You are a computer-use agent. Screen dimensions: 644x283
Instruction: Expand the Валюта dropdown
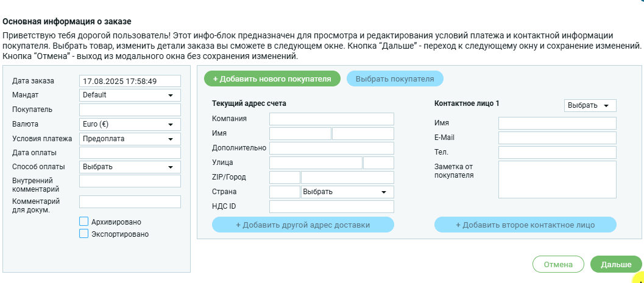point(130,124)
